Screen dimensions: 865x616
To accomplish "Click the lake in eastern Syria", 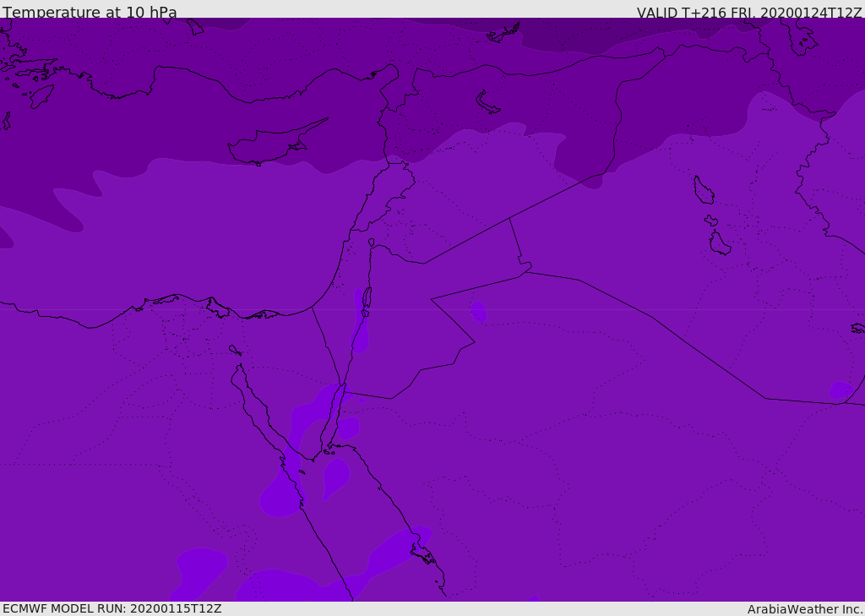I will [487, 103].
